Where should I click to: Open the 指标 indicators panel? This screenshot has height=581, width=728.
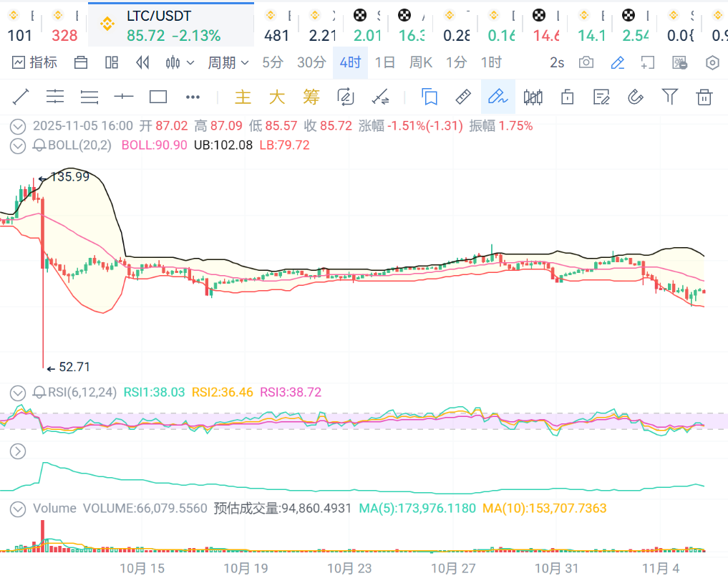click(34, 63)
